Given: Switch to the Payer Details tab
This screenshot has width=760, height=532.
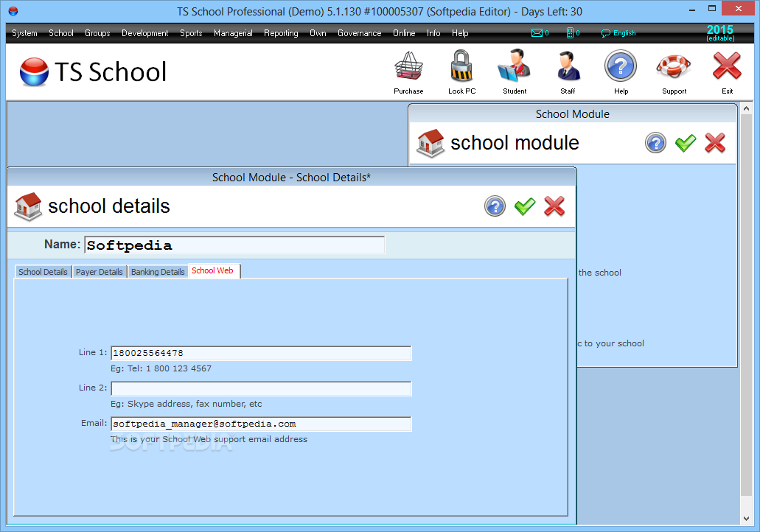Looking at the screenshot, I should [100, 272].
